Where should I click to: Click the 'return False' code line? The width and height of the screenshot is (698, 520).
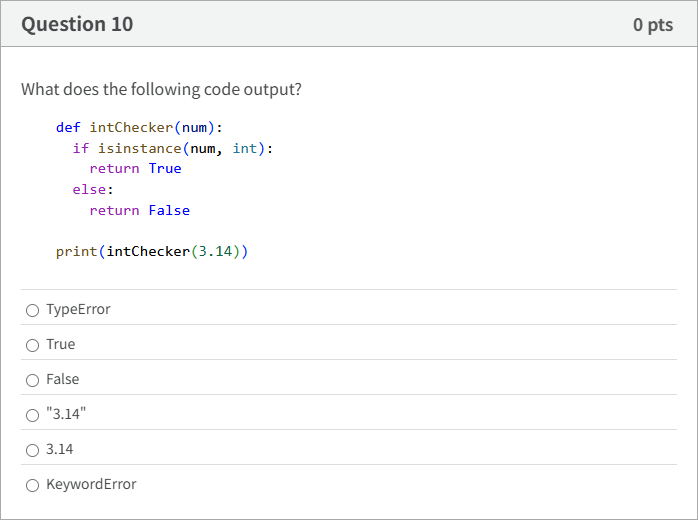(x=140, y=210)
